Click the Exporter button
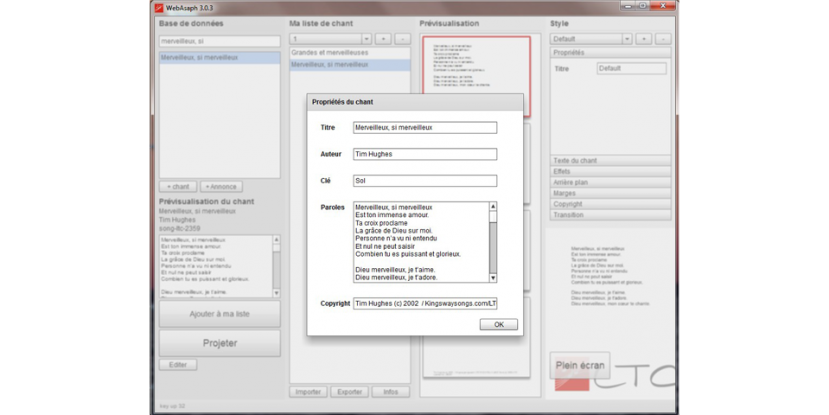This screenshot has width=829, height=415. (x=349, y=392)
